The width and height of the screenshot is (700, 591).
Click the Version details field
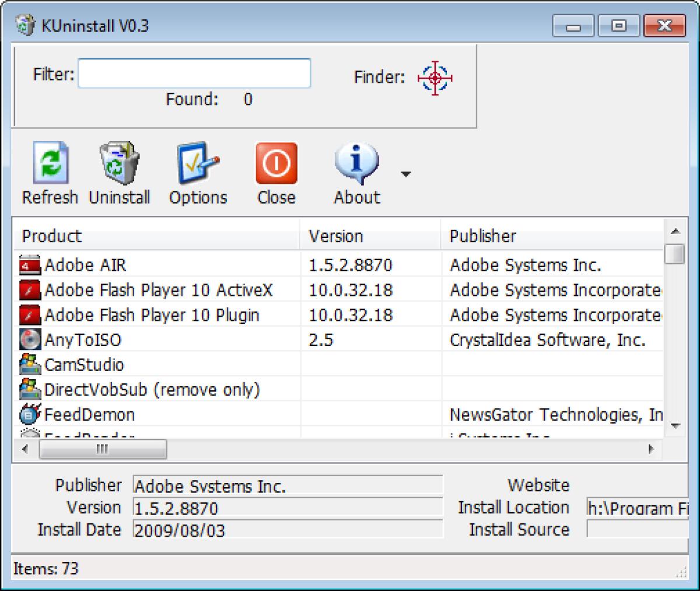point(288,508)
